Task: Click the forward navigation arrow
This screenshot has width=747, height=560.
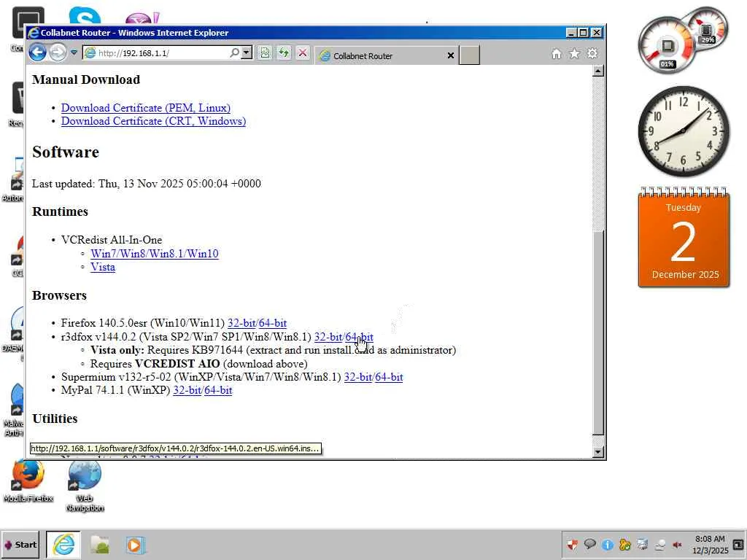Action: pyautogui.click(x=58, y=52)
